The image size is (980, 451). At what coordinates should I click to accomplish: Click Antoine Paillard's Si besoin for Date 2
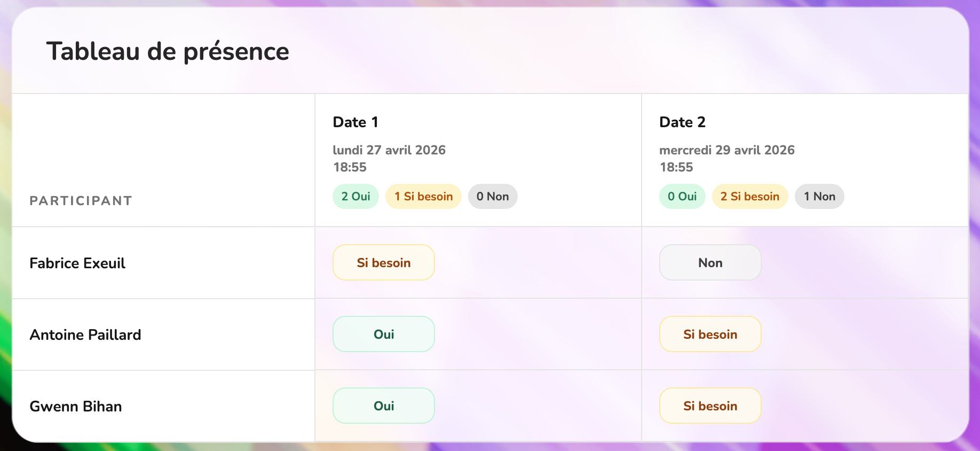pos(710,334)
